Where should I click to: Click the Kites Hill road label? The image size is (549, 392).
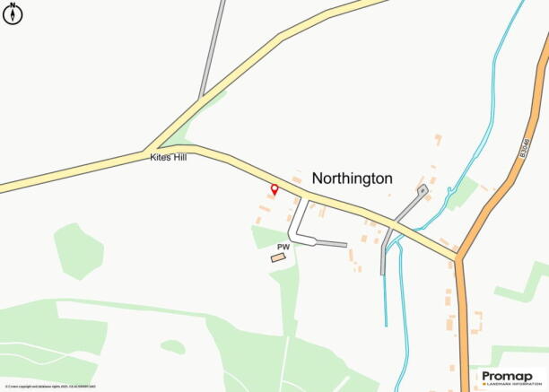point(168,158)
